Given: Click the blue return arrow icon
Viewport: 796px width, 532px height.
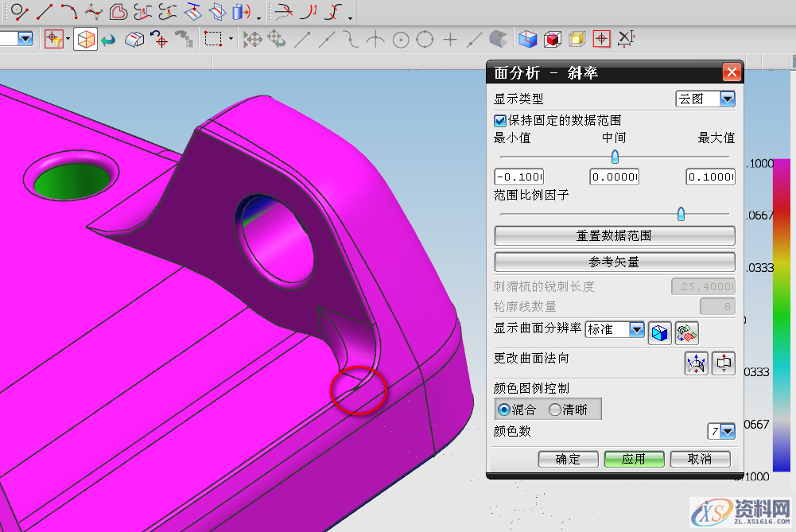Looking at the screenshot, I should (108, 38).
